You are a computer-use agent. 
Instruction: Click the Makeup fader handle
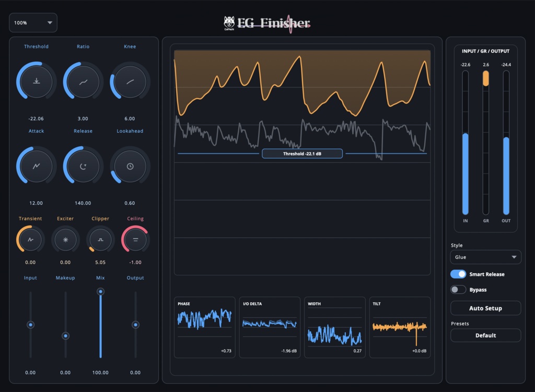click(x=65, y=336)
